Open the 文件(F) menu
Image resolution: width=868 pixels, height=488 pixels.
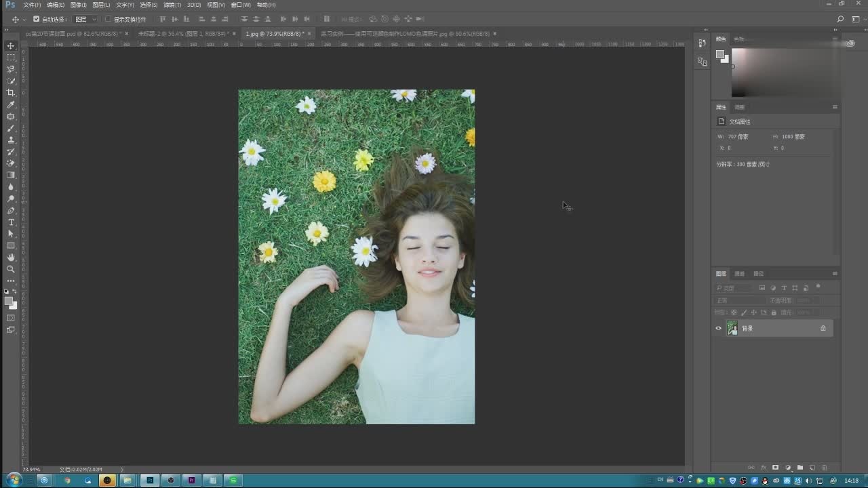[x=32, y=5]
